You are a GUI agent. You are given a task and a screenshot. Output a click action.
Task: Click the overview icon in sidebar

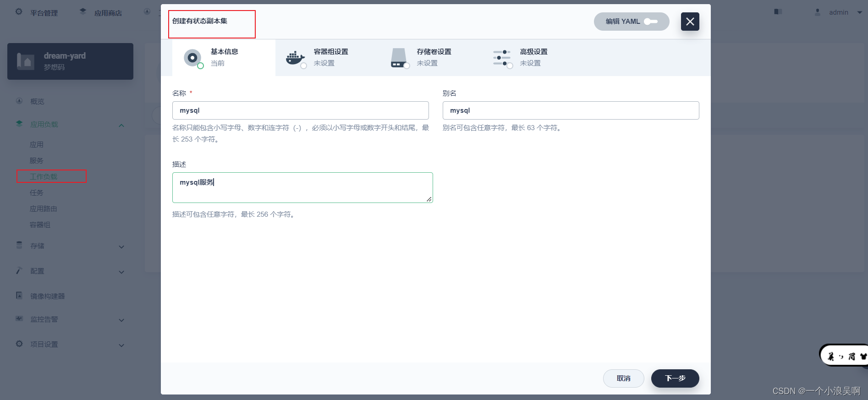click(19, 101)
